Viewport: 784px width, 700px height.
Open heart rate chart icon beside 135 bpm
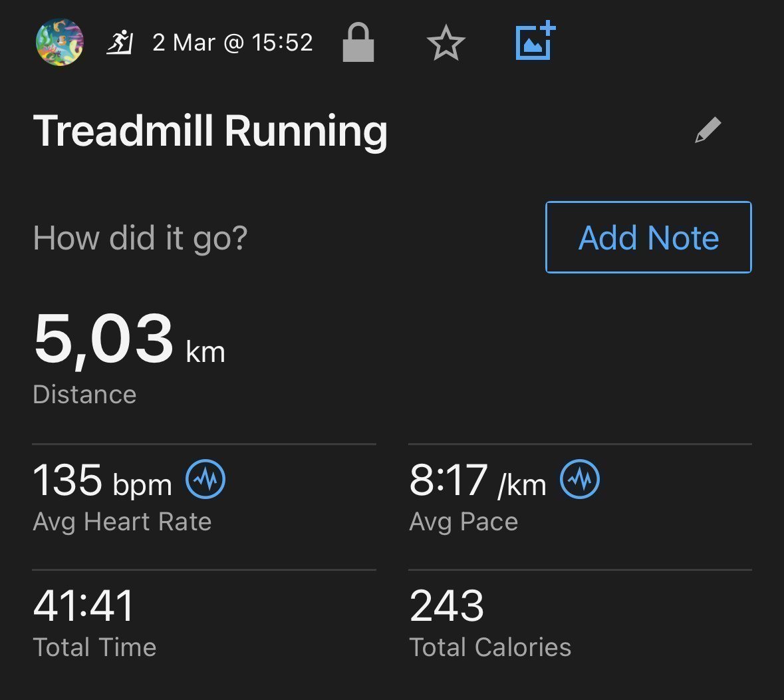(205, 479)
